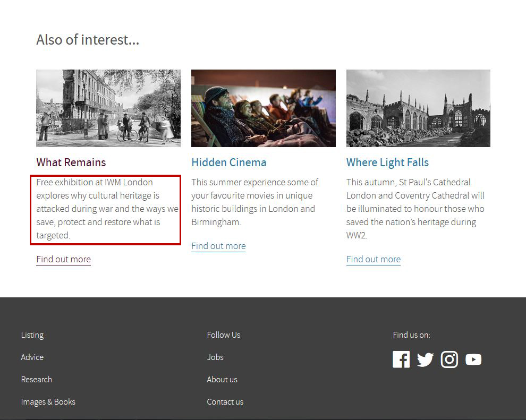This screenshot has width=526, height=420.
Task: Click Find out more under Hidden Cinema
Action: [218, 246]
